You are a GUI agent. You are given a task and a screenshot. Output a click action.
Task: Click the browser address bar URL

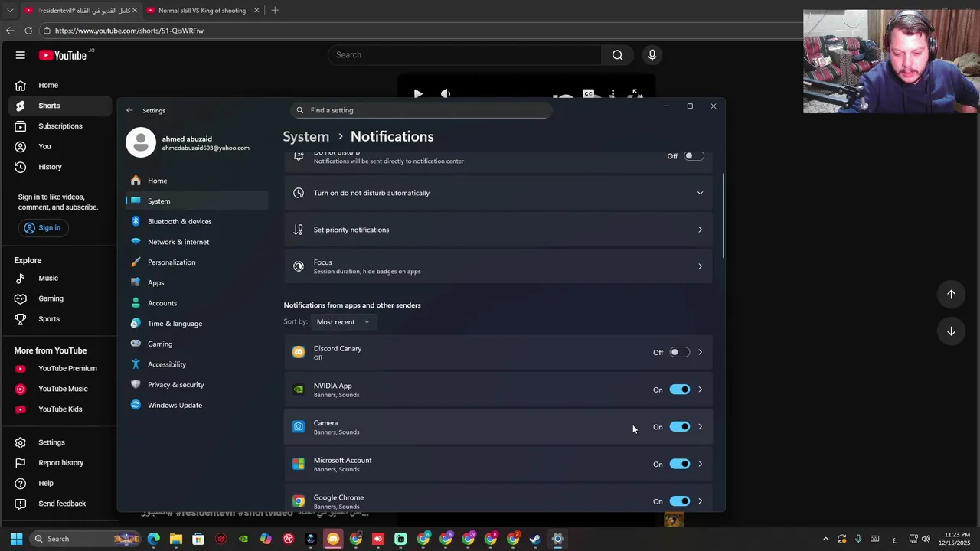coord(129,31)
